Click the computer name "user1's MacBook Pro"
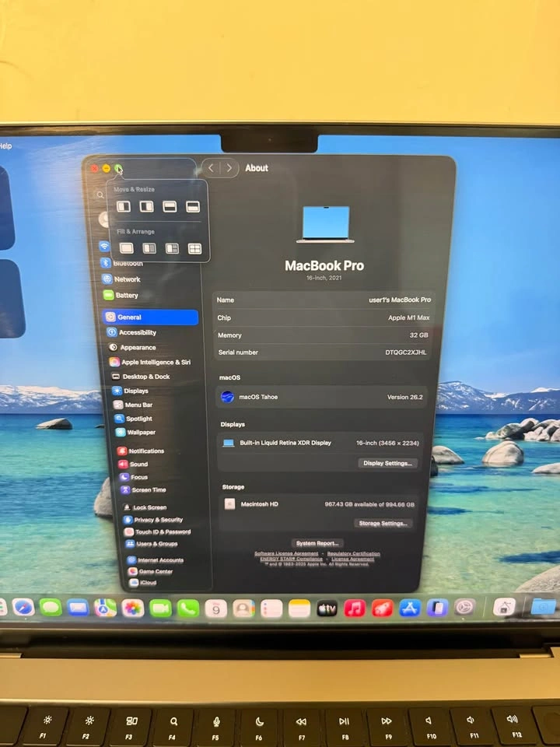 point(400,300)
